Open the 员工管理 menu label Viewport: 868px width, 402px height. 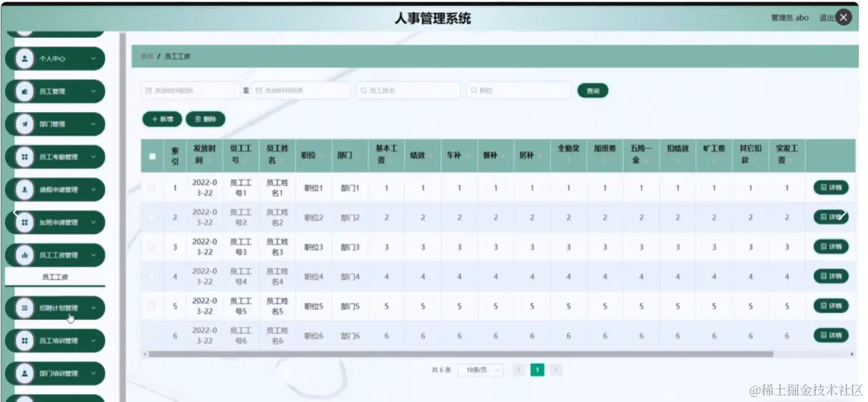click(52, 91)
